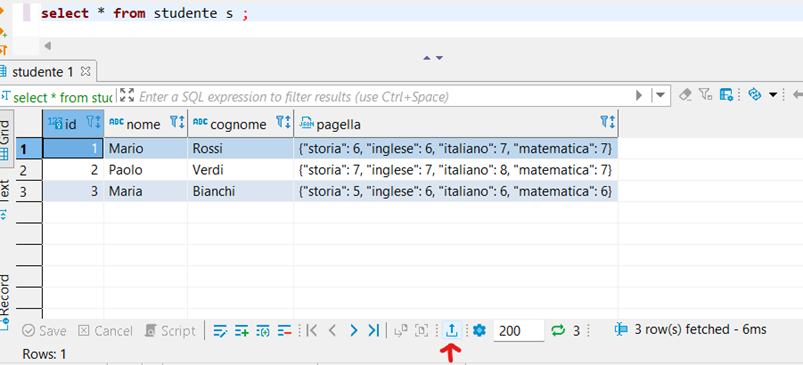This screenshot has height=365, width=803.
Task: Click the custom filter settings funnel icon
Action: pos(706,94)
